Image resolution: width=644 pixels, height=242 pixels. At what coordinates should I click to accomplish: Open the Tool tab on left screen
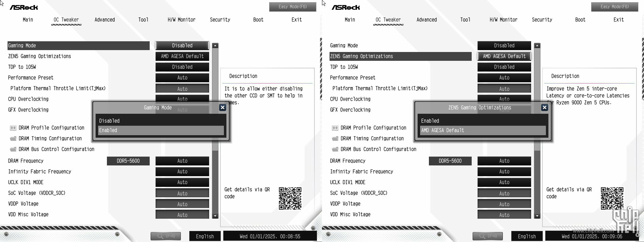click(143, 20)
